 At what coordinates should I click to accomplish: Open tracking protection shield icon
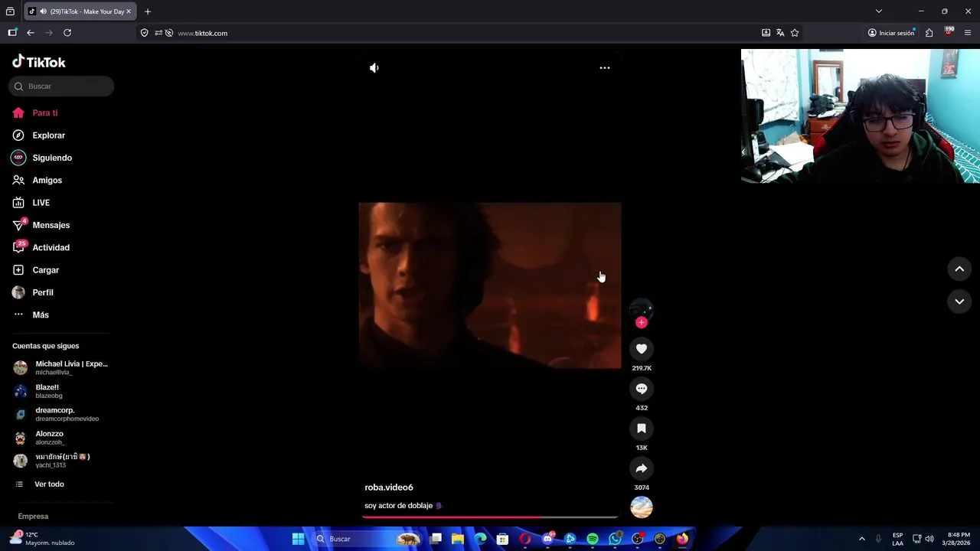(x=144, y=33)
